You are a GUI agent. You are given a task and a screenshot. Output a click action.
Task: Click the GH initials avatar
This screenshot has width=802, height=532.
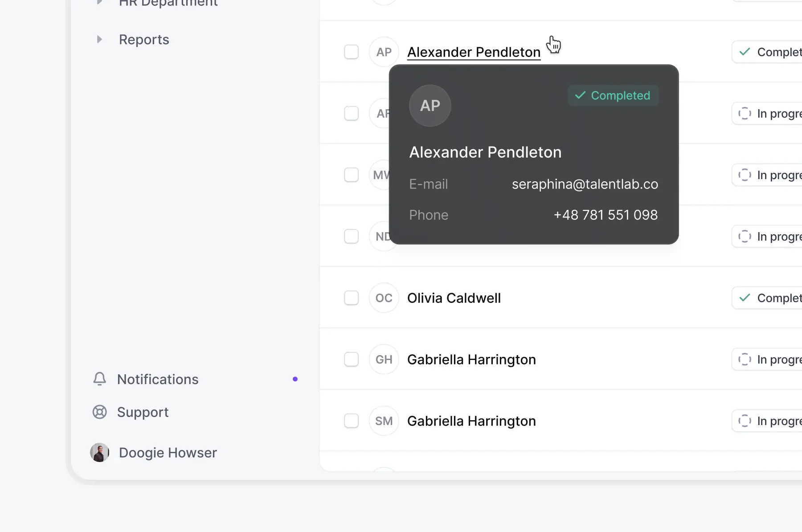pyautogui.click(x=384, y=360)
